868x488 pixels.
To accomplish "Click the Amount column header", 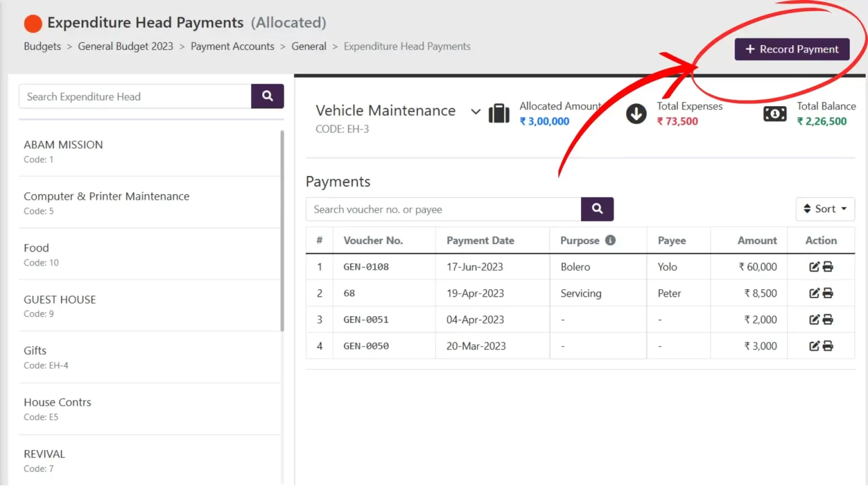I will coord(757,241).
